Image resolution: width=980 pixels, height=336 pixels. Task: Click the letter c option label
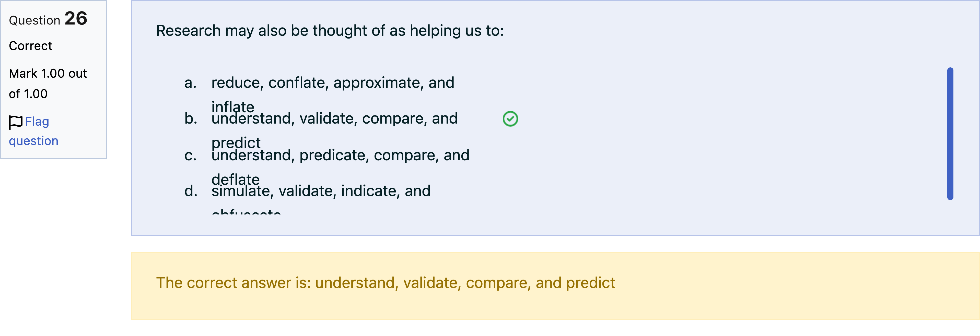[190, 155]
